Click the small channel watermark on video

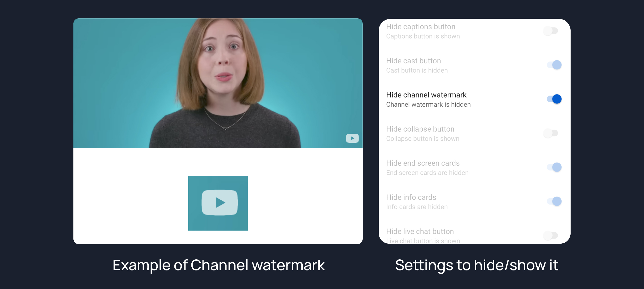click(x=352, y=138)
